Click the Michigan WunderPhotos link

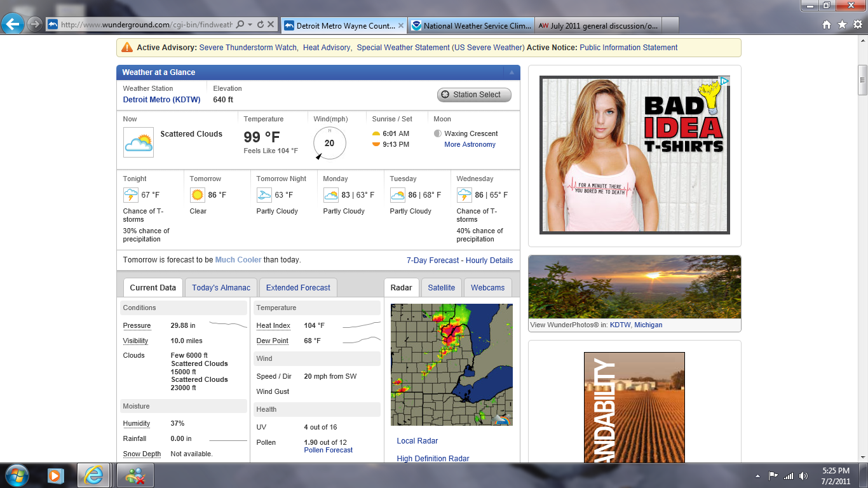[648, 325]
